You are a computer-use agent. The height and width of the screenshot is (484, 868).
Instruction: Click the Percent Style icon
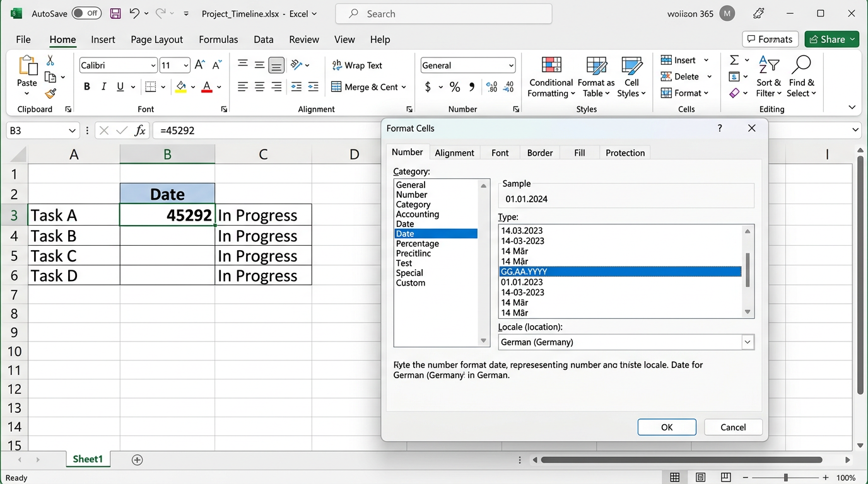[455, 87]
